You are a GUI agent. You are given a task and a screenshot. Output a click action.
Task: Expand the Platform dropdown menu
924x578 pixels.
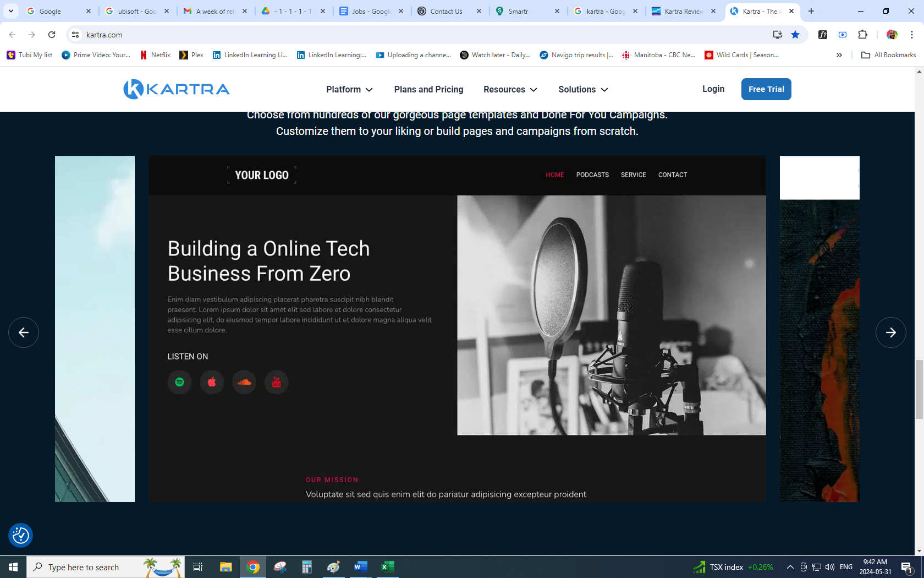coord(349,89)
